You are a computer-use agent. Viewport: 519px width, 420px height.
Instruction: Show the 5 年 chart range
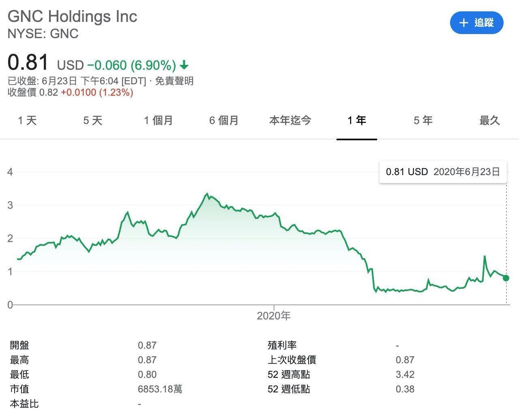coord(423,120)
